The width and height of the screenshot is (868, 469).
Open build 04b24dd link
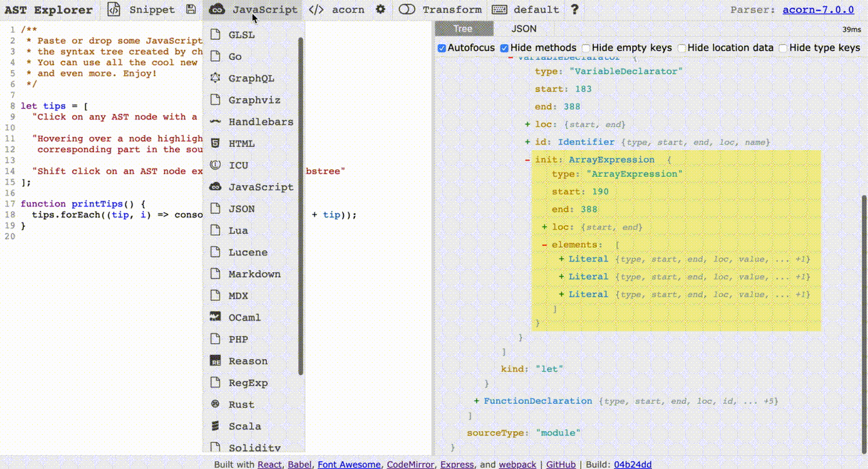tap(633, 464)
